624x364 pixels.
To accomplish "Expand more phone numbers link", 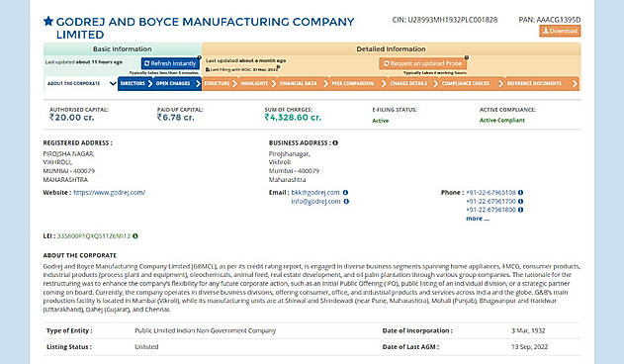I will point(478,219).
